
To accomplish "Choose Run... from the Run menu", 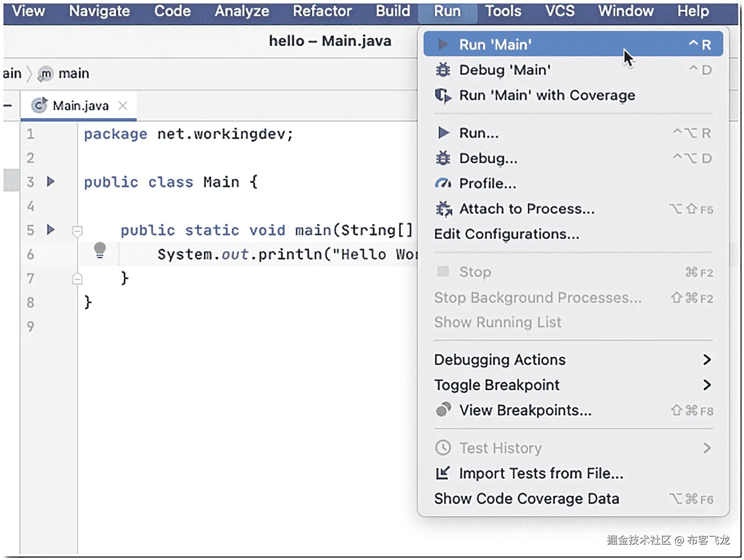I will [573, 133].
